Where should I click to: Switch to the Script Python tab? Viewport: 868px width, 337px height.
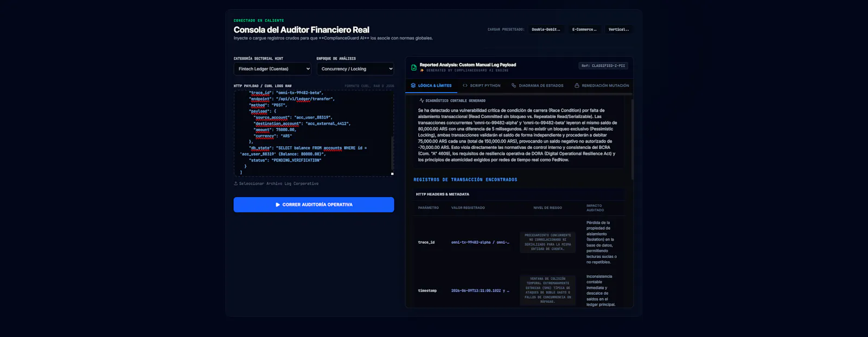click(482, 86)
